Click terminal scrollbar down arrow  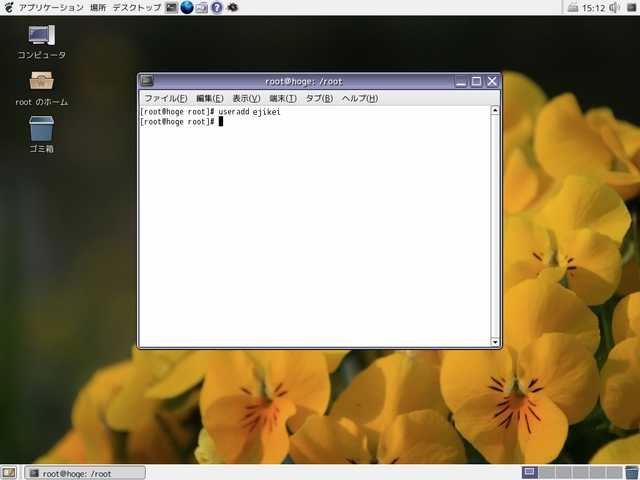tap(495, 342)
